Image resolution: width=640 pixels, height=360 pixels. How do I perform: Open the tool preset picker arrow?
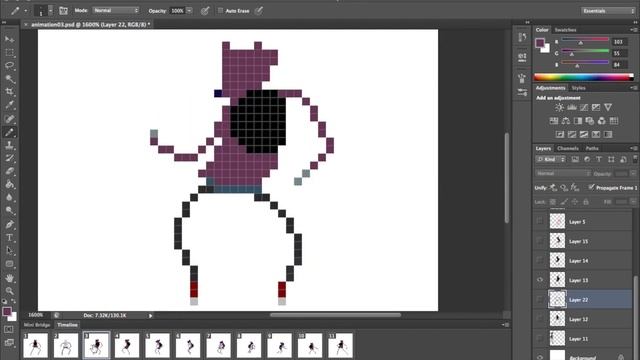coord(26,11)
